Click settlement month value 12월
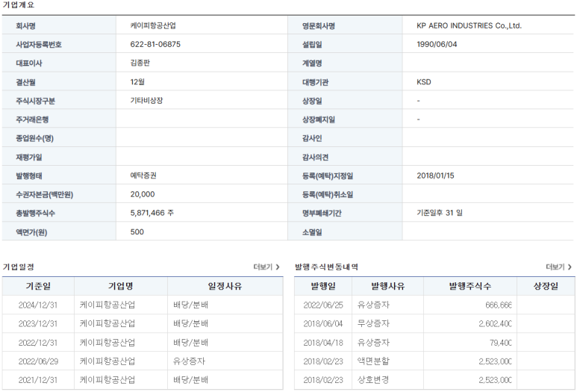The height and width of the screenshot is (392, 577). [137, 81]
